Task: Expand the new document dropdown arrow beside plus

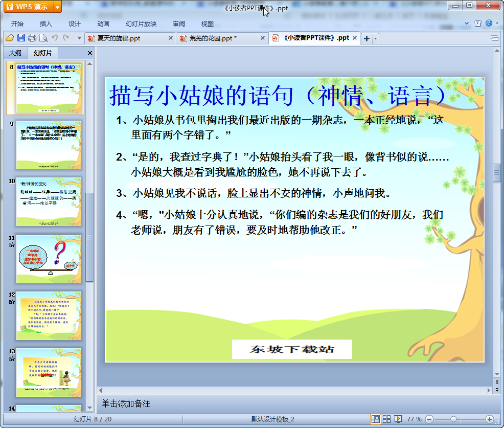Action: 375,38
